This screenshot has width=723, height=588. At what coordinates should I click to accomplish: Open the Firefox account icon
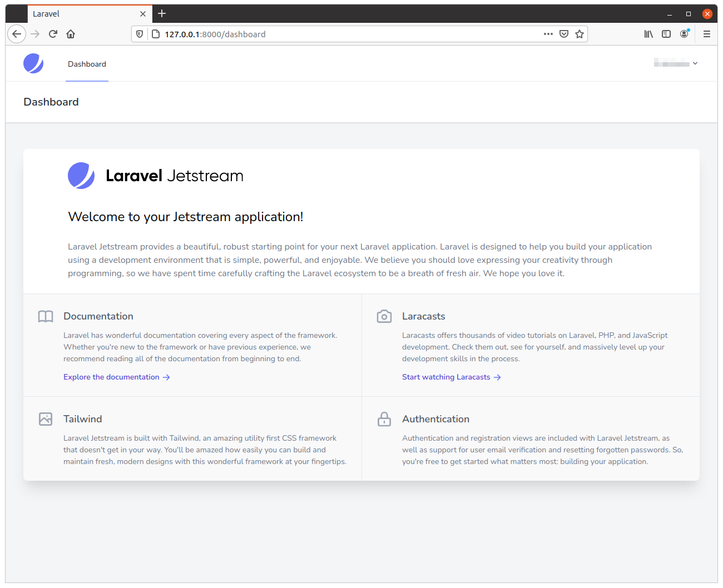pos(684,34)
